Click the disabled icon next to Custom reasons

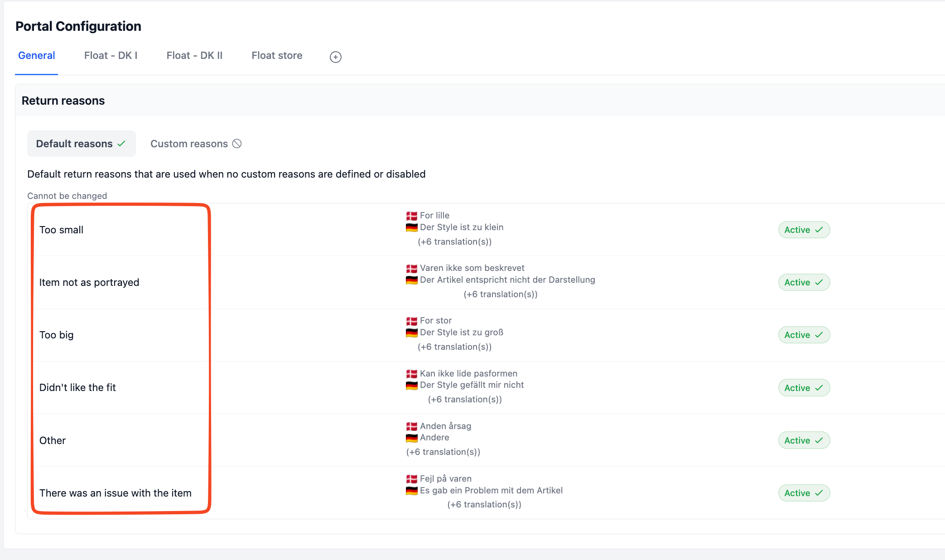pos(237,144)
